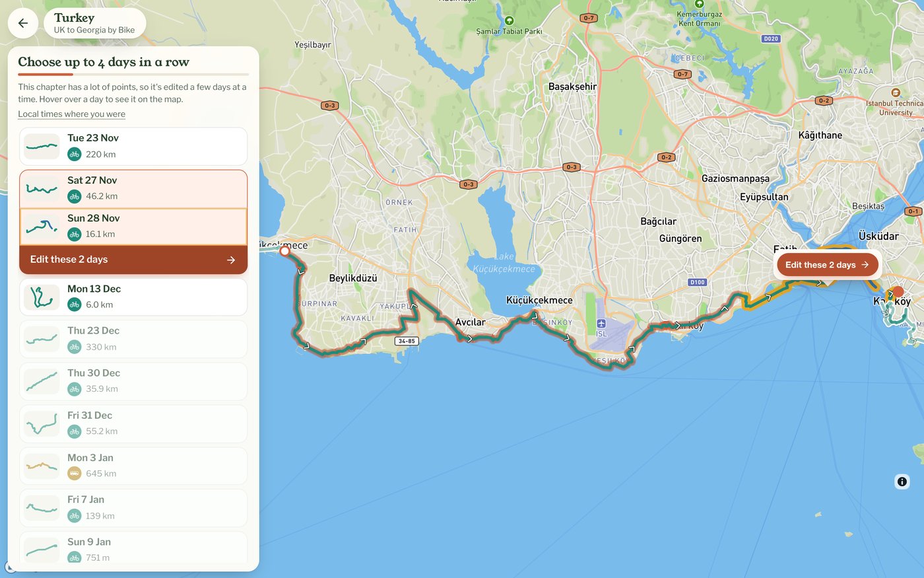924x578 pixels.
Task: Click the bike icon on Thu 30 Dec
Action: tap(75, 389)
